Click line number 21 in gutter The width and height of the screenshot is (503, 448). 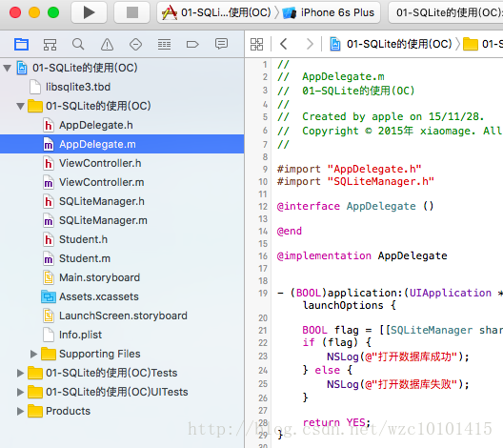click(x=263, y=330)
